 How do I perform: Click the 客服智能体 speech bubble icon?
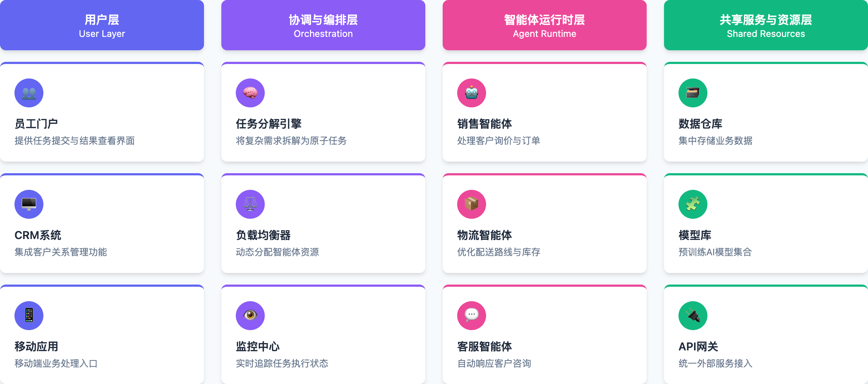[472, 316]
